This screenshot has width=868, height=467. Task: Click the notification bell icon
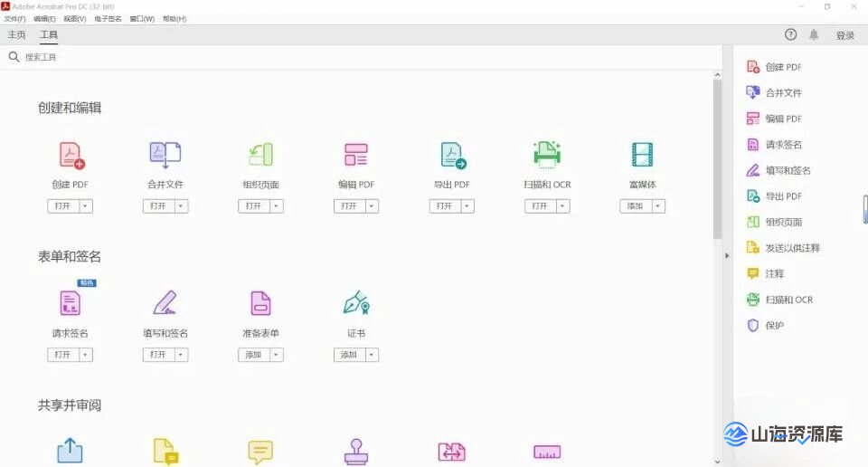click(814, 35)
